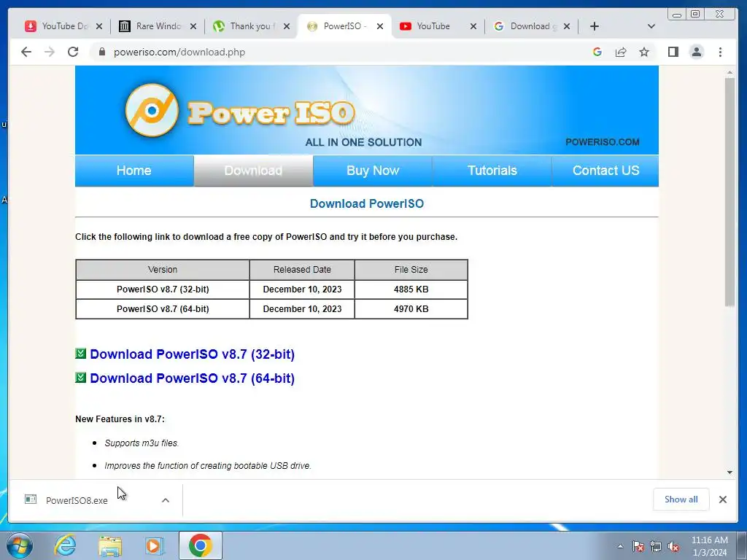Screen dimensions: 747x560
Task: Click the Download PowerISO page heading
Action: click(367, 204)
